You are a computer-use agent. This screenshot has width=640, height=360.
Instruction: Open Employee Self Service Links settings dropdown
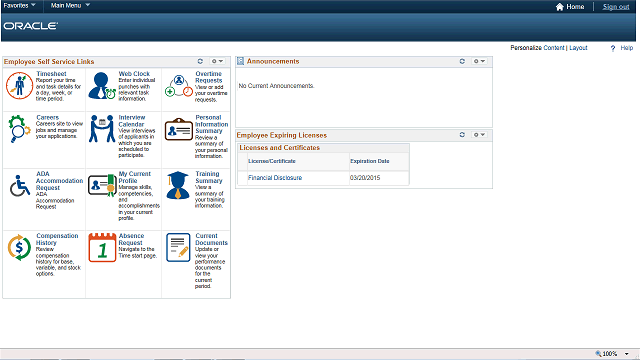point(217,61)
